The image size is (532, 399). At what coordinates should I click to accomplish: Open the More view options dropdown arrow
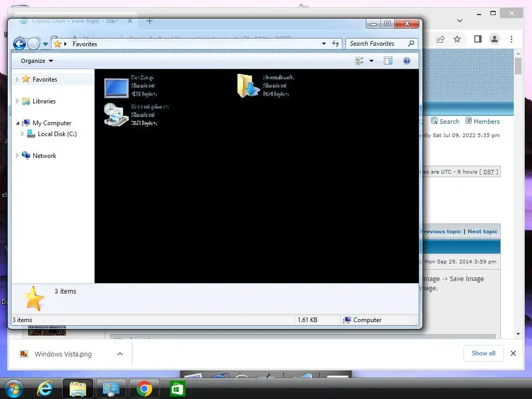click(371, 61)
